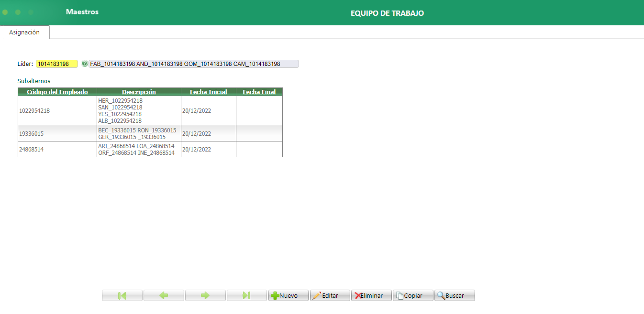
Task: Go to the first record navigation button
Action: tap(122, 295)
